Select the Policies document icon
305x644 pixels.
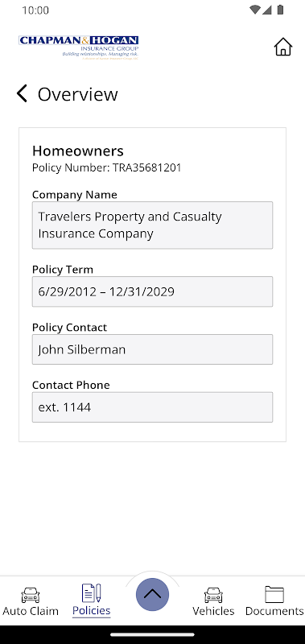pos(92,593)
